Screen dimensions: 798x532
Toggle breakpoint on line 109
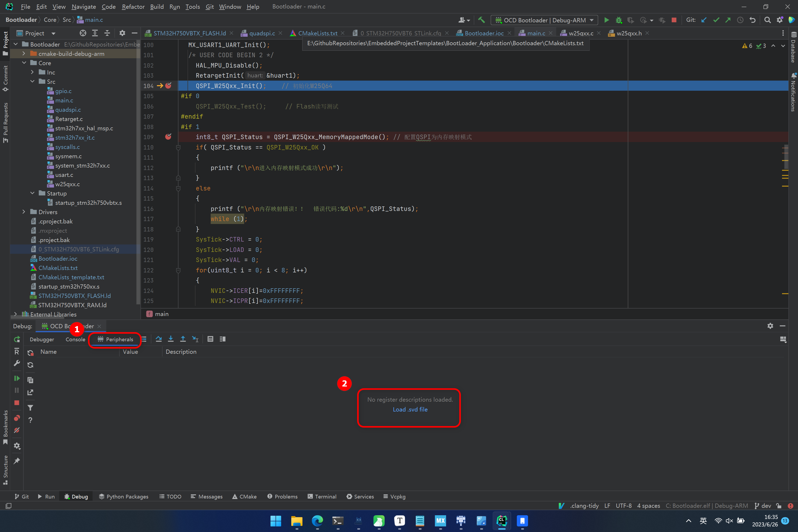click(x=168, y=137)
